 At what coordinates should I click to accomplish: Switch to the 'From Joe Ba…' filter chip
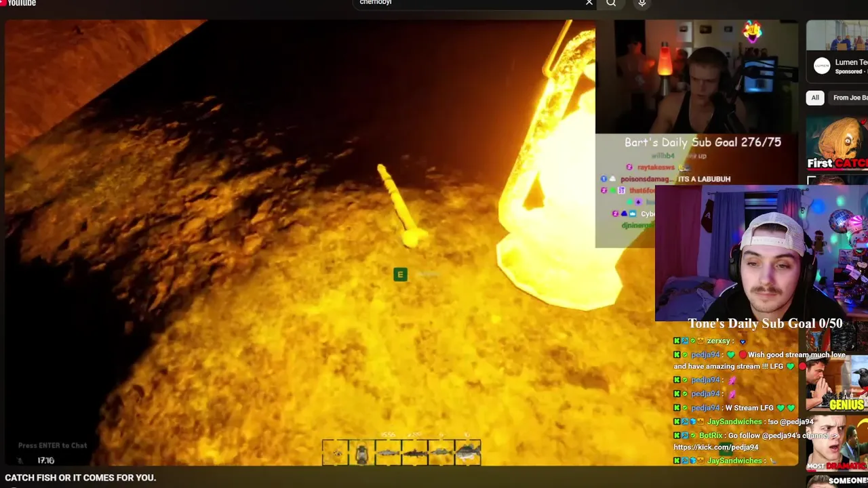[849, 98]
